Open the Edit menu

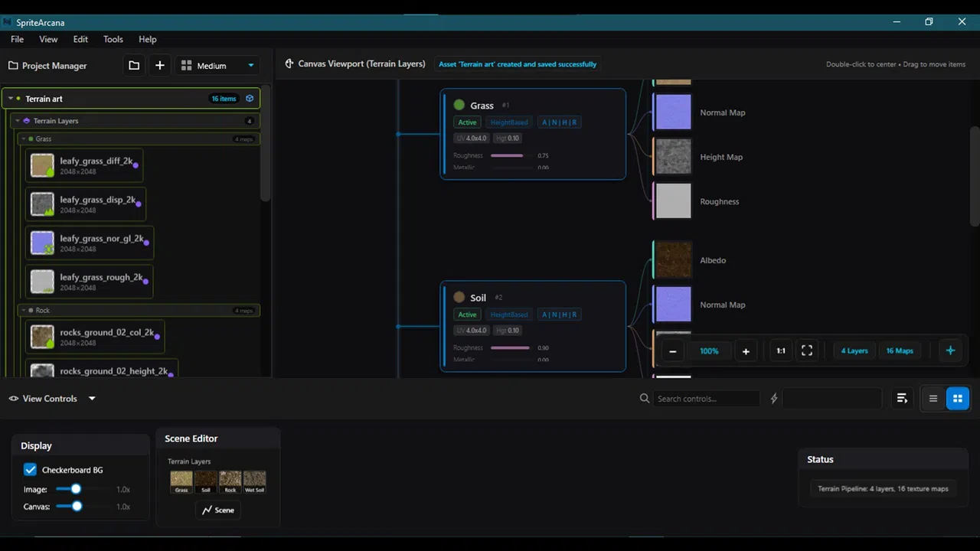pyautogui.click(x=80, y=39)
